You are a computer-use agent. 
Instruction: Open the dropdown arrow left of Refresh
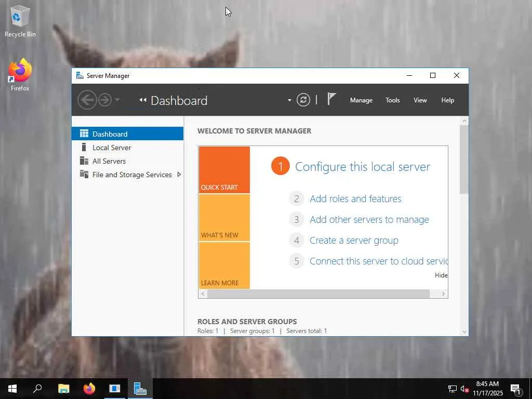[289, 100]
